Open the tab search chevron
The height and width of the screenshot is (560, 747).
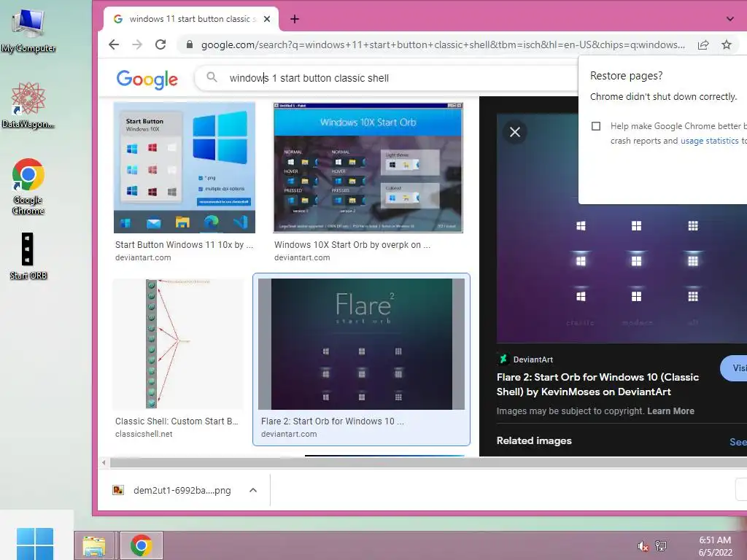(x=729, y=19)
